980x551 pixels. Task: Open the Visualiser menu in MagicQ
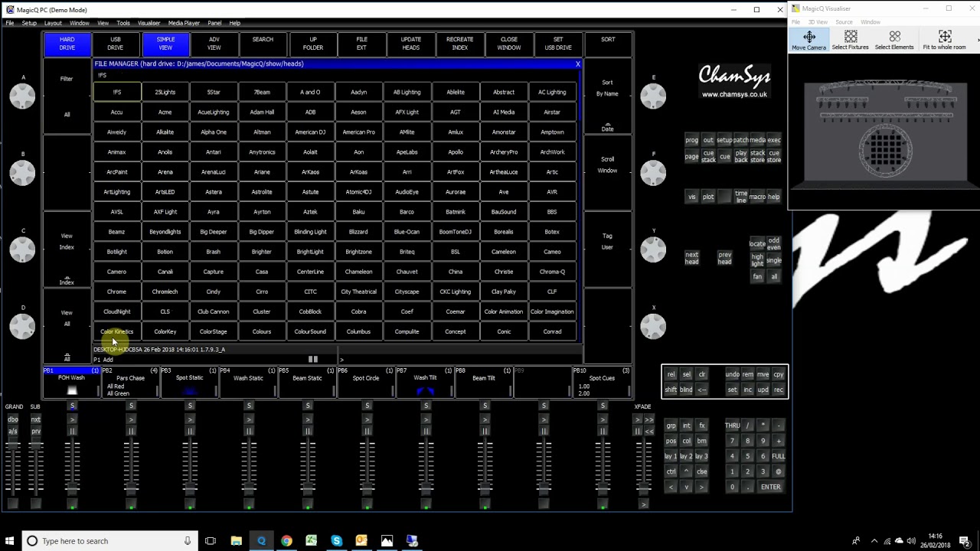coord(149,23)
